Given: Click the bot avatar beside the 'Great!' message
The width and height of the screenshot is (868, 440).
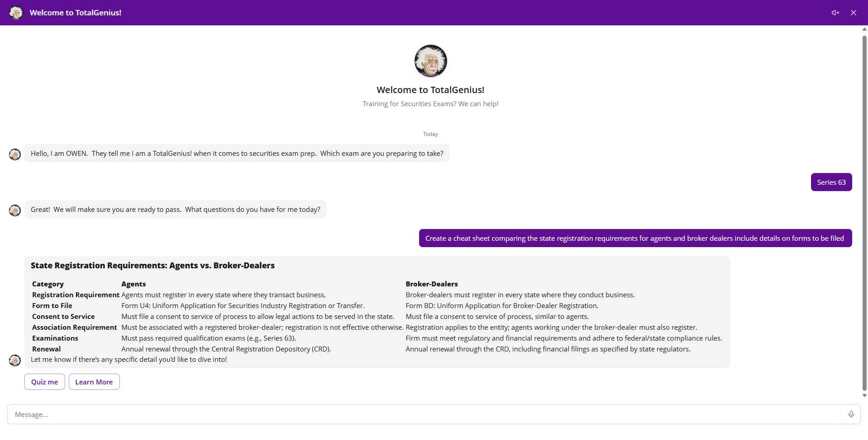Looking at the screenshot, I should click(15, 211).
